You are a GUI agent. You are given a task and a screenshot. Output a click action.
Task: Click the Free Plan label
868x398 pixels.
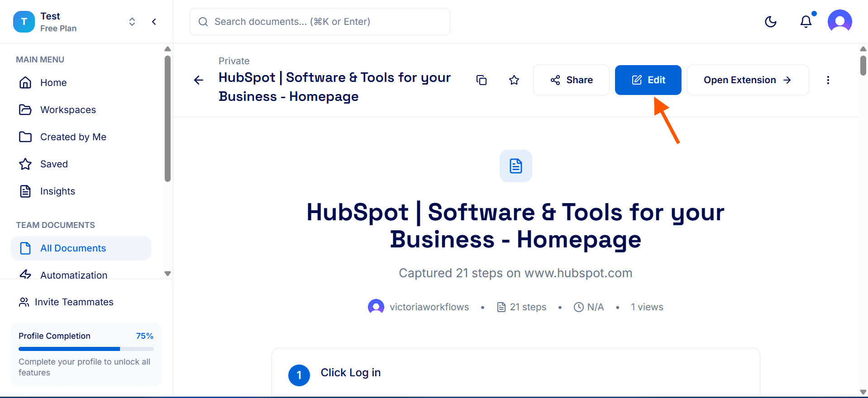click(x=58, y=28)
